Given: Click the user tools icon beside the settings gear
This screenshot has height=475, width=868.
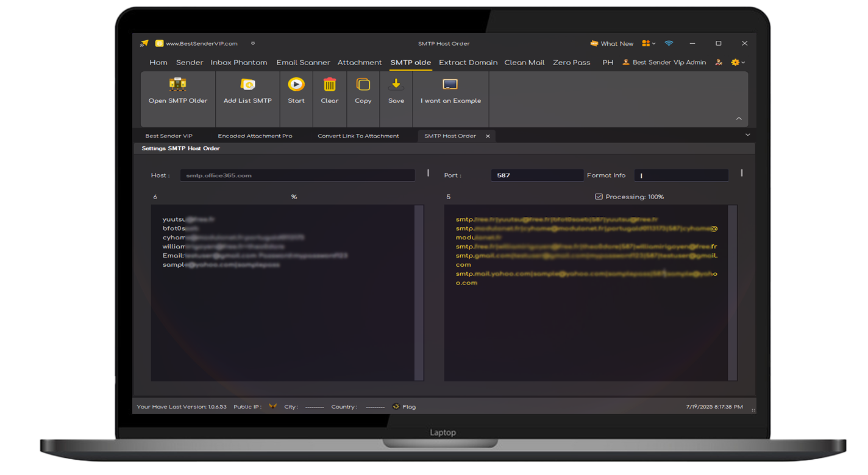Looking at the screenshot, I should tap(719, 62).
